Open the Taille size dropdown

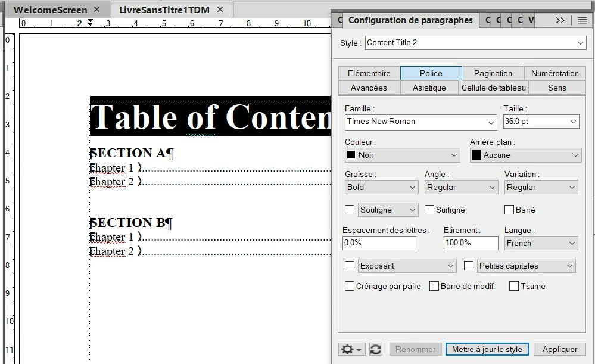click(541, 122)
